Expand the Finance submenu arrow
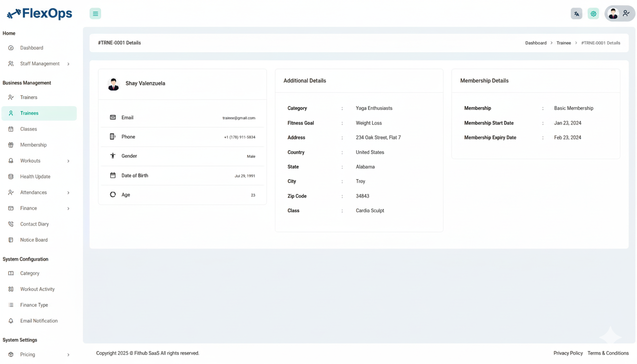637x364 pixels. click(x=68, y=209)
